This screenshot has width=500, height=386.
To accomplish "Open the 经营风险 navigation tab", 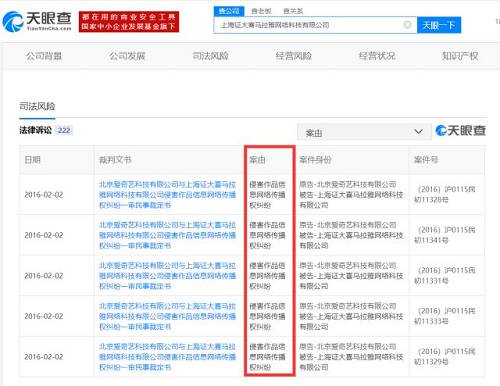I will tap(293, 56).
